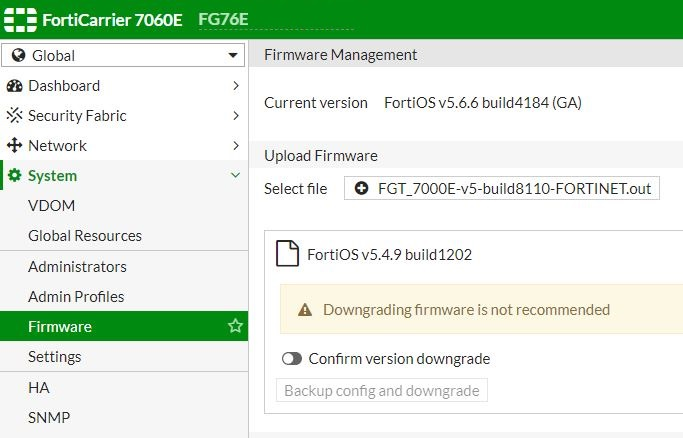This screenshot has height=438, width=683.
Task: Click the Dashboard gauge icon
Action: point(15,86)
